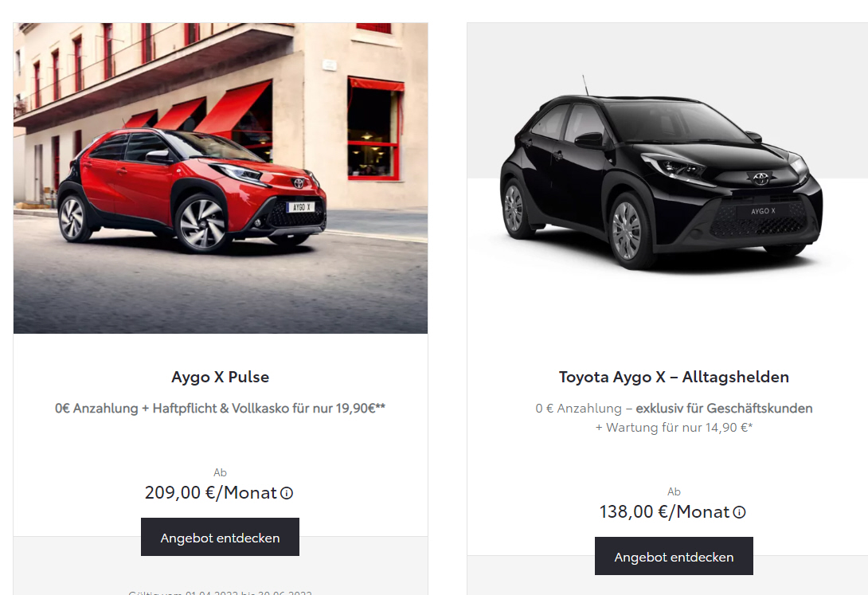Select the Toyota Aygo X – Alltagshelden heading

[674, 377]
